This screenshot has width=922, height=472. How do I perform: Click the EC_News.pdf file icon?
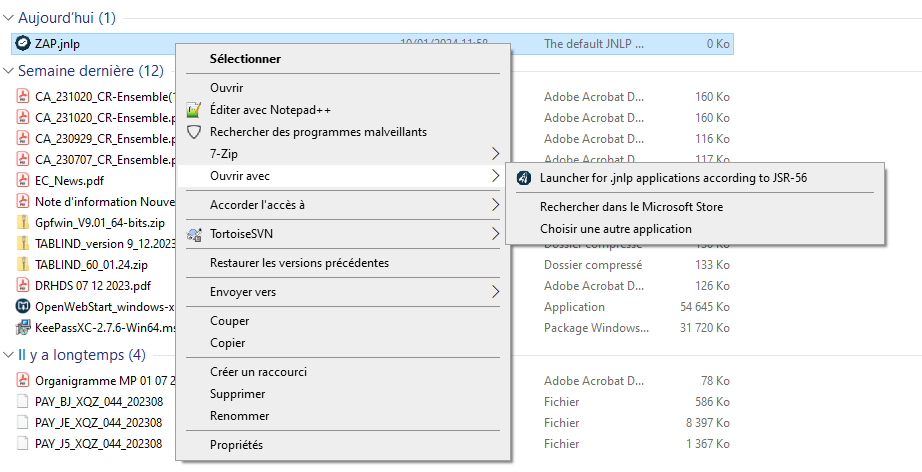coord(23,181)
